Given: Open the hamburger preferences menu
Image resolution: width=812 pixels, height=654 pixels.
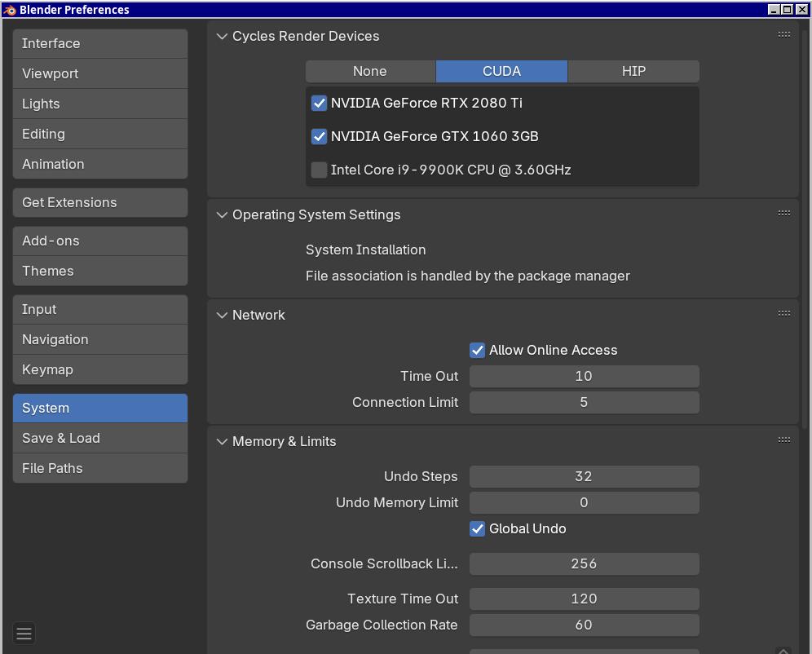Looking at the screenshot, I should (24, 634).
